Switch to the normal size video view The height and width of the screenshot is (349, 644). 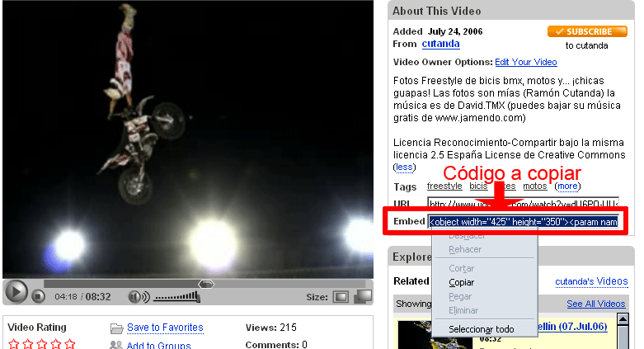[341, 297]
